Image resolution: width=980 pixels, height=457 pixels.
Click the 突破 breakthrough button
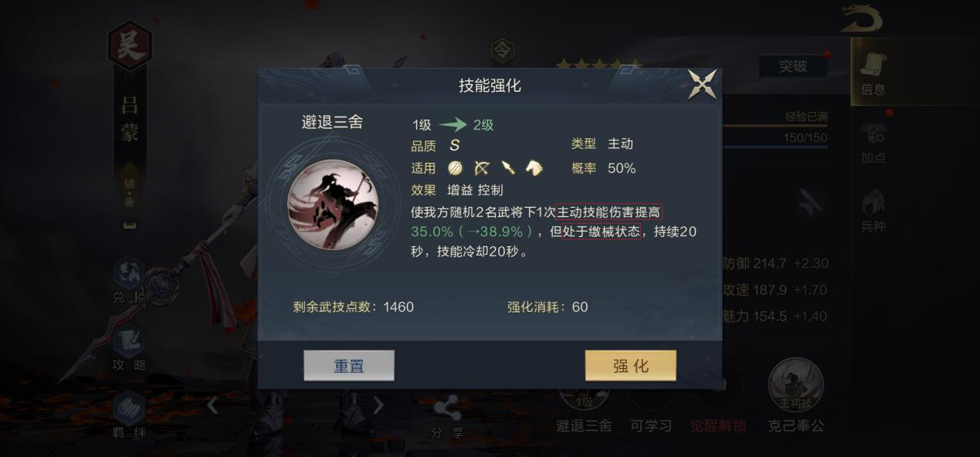click(x=792, y=67)
